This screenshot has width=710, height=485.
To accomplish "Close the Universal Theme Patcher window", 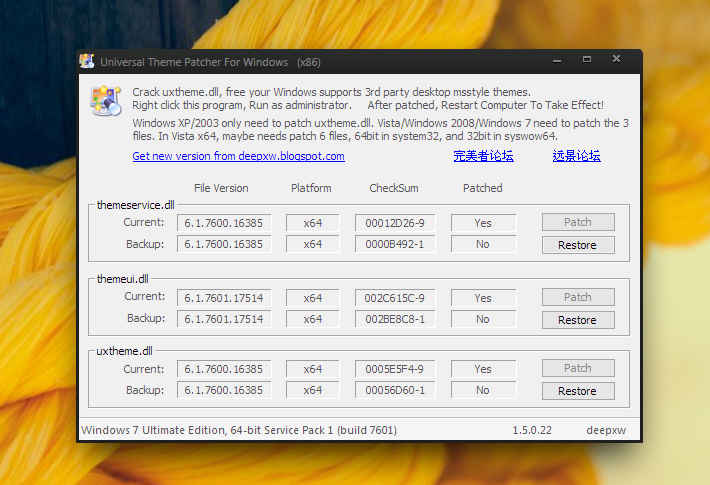I will (x=616, y=59).
